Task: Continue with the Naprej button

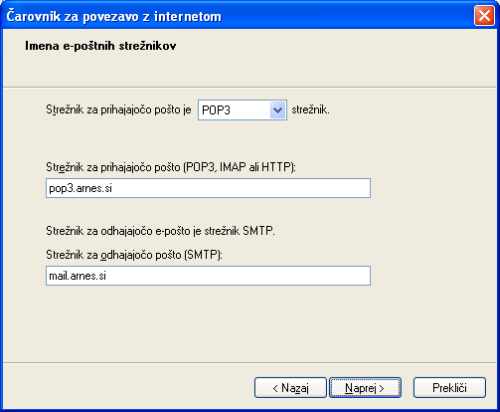Action: (x=365, y=388)
